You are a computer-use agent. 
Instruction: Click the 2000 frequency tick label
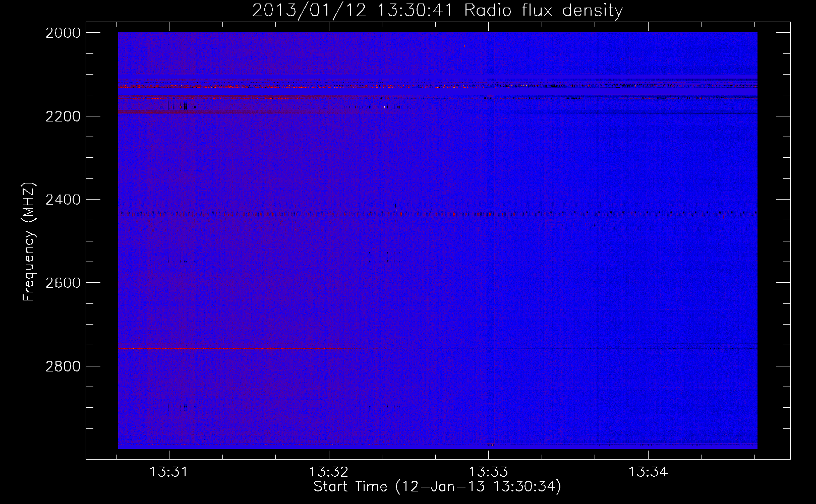pyautogui.click(x=63, y=33)
